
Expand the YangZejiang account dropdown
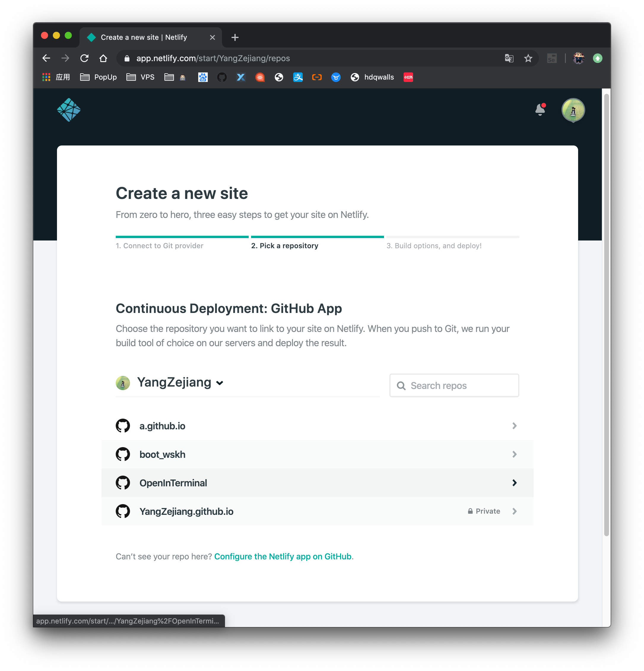coord(180,382)
